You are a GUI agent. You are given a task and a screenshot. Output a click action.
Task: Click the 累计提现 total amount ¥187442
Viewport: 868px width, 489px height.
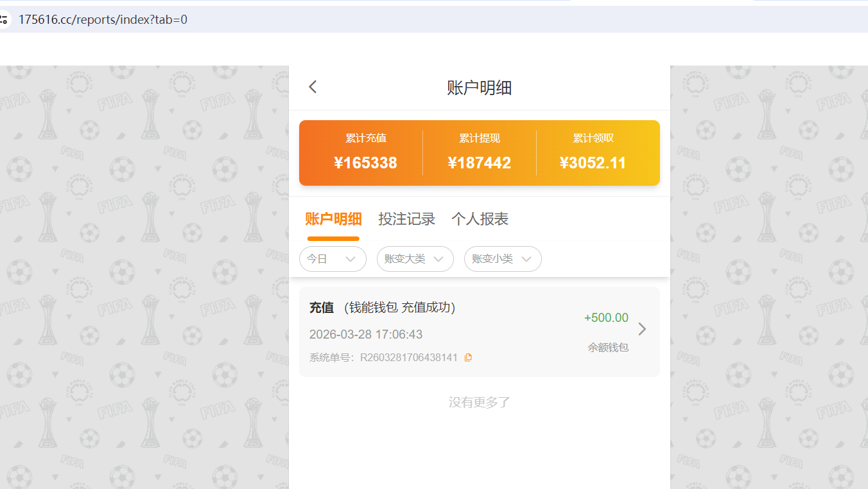tap(480, 163)
